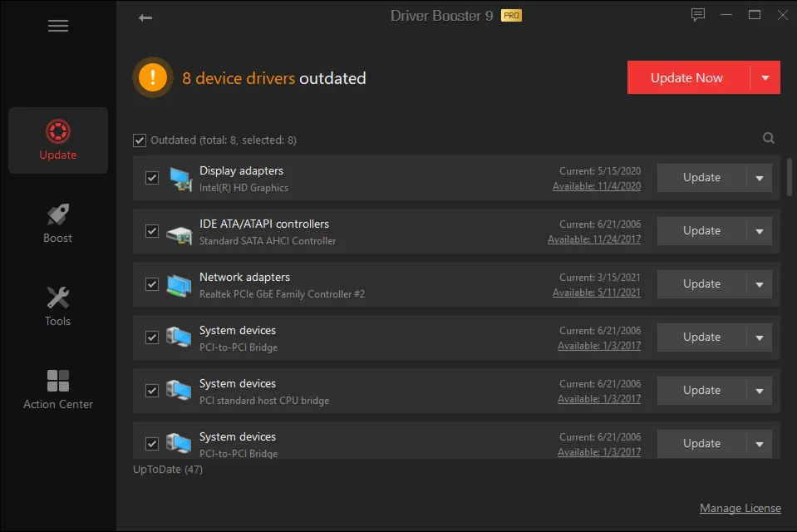Click the orange warning alert icon

(153, 78)
